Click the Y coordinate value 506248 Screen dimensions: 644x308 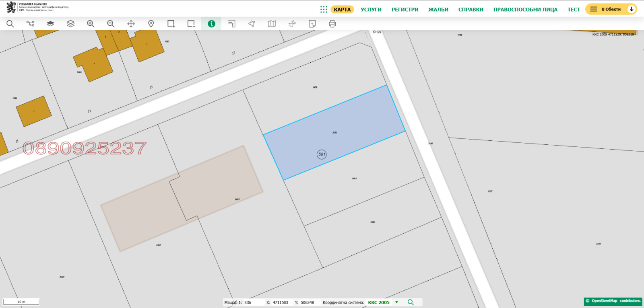pyautogui.click(x=307, y=302)
